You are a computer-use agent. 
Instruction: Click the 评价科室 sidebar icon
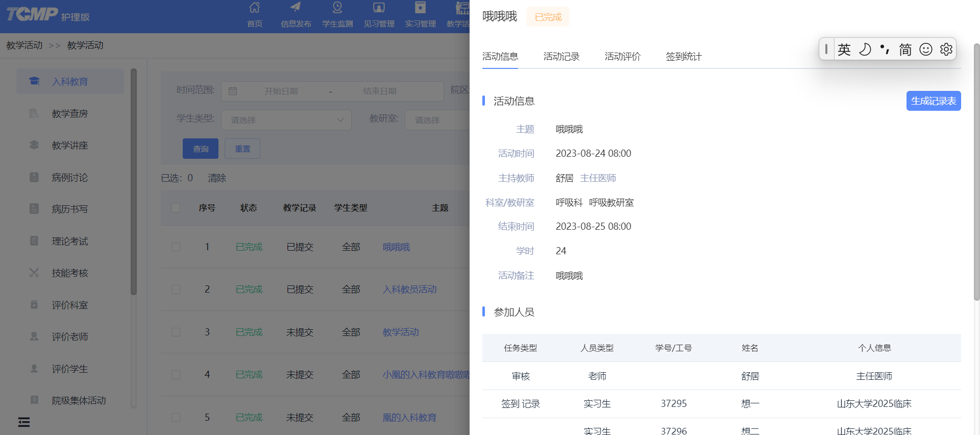pyautogui.click(x=34, y=305)
